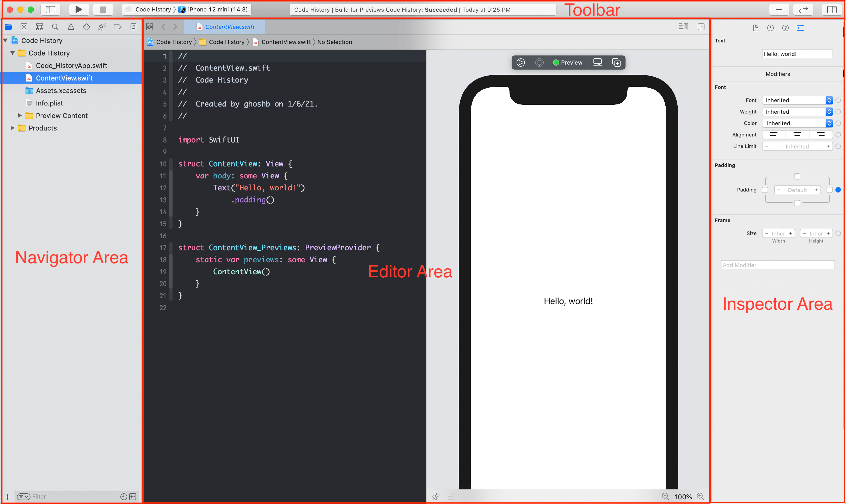
Task: Click the Add Modifier field
Action: (x=777, y=265)
